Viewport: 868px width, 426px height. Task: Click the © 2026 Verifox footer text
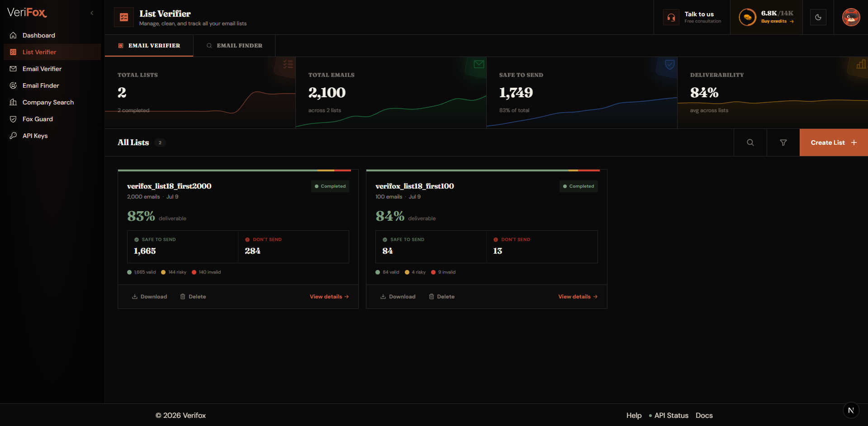click(x=180, y=416)
